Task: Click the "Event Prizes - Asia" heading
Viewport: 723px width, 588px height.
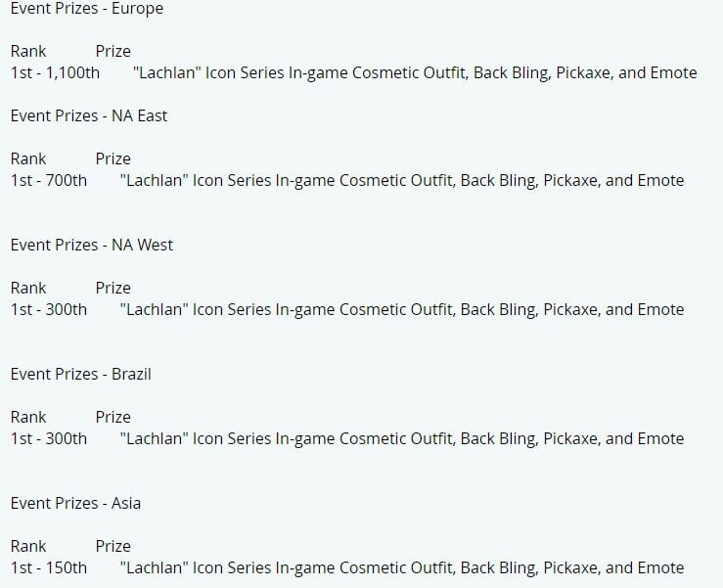Action: [75, 503]
